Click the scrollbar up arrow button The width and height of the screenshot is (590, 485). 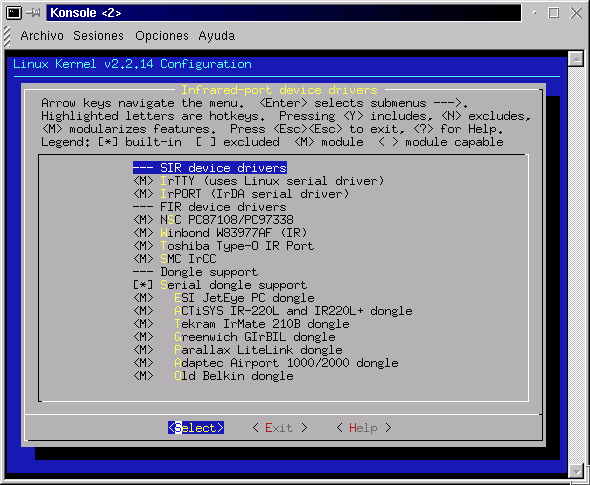coord(576,58)
